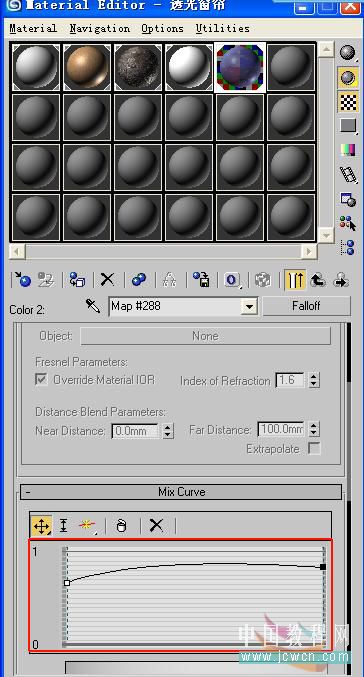This screenshot has width=364, height=677.
Task: Click the Far Distance value field
Action: tap(282, 429)
